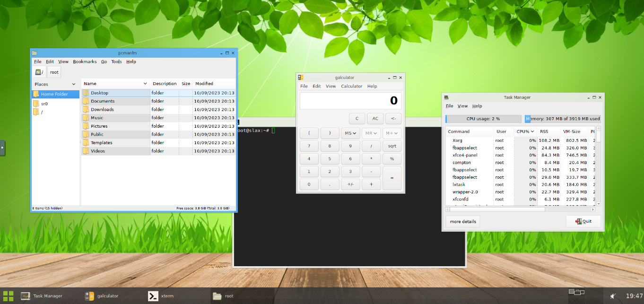Open the Desktop folder icon in pcmanfm
The width and height of the screenshot is (644, 304).
(x=86, y=93)
